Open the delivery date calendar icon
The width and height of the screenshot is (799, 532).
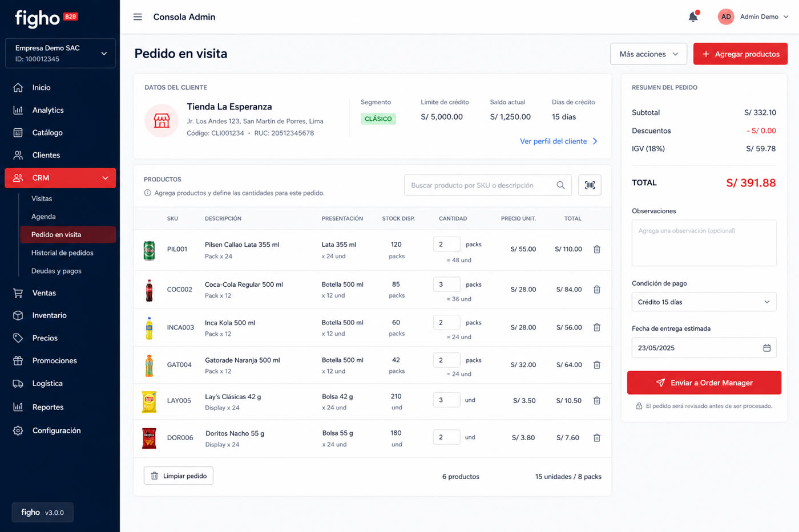click(766, 348)
